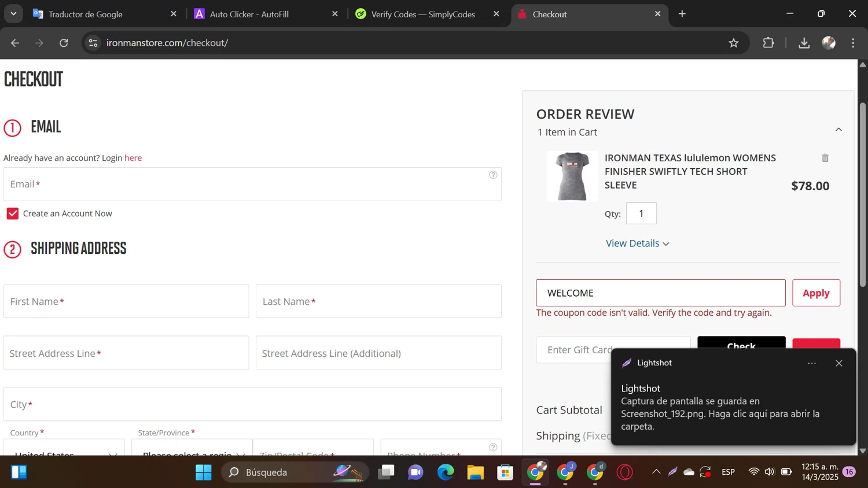Open the Windows Start menu

coord(204,472)
